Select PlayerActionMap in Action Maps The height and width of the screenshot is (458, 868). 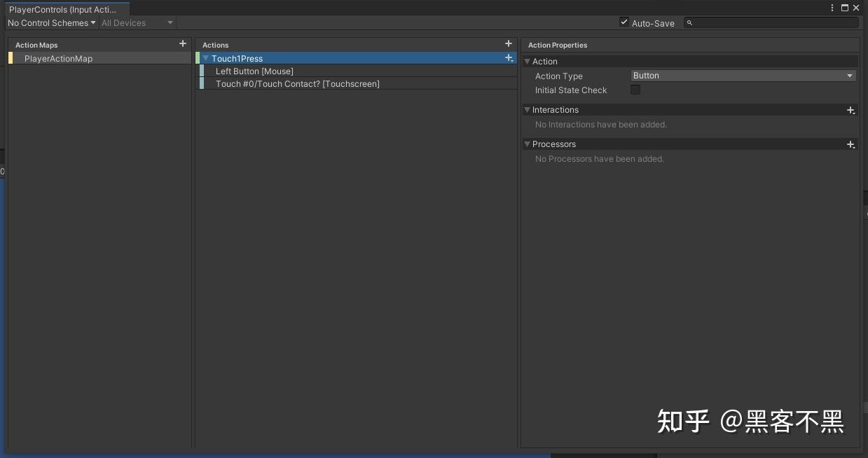[x=99, y=59]
